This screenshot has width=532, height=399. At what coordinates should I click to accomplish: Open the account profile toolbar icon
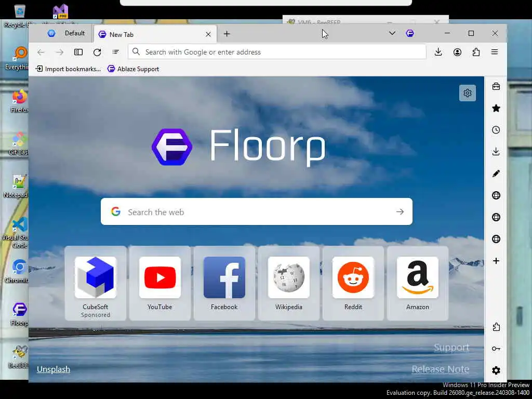(457, 52)
